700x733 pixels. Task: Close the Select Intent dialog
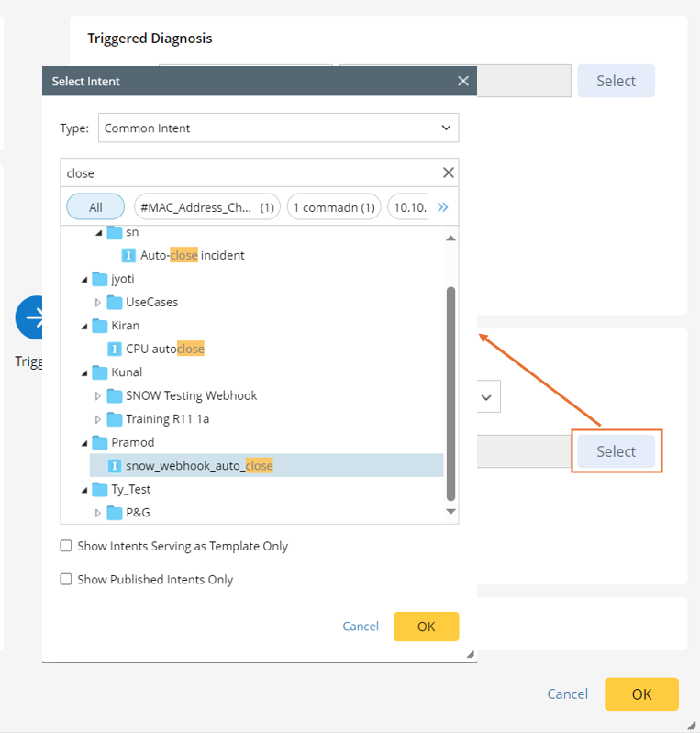463,81
